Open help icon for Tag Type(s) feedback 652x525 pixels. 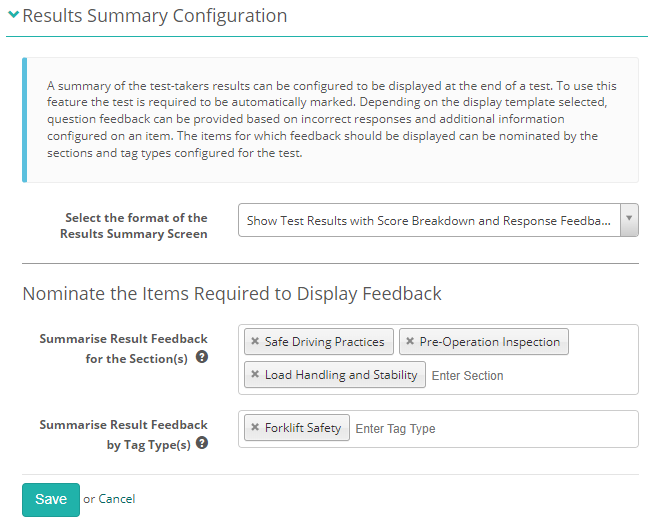coord(202,443)
